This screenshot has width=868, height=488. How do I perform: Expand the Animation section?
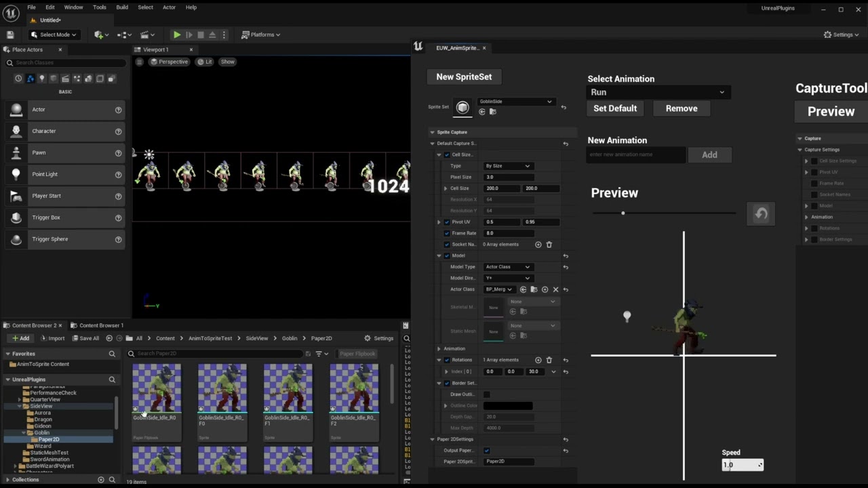pyautogui.click(x=439, y=348)
